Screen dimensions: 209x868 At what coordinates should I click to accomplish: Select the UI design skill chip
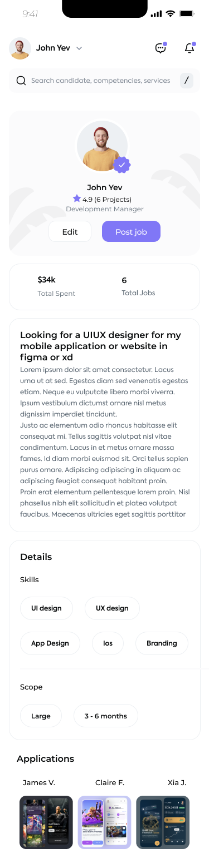(x=46, y=608)
